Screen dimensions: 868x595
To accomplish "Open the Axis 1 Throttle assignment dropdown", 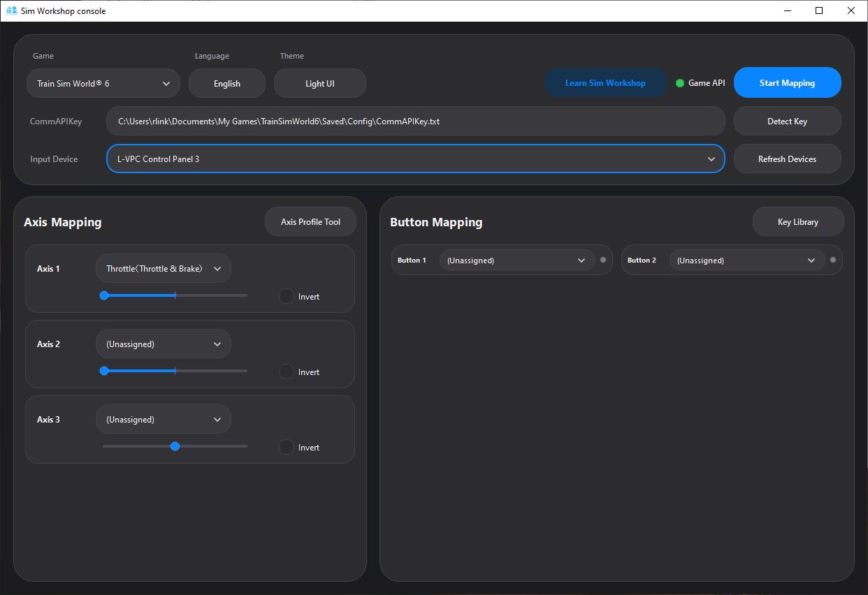I will (163, 268).
